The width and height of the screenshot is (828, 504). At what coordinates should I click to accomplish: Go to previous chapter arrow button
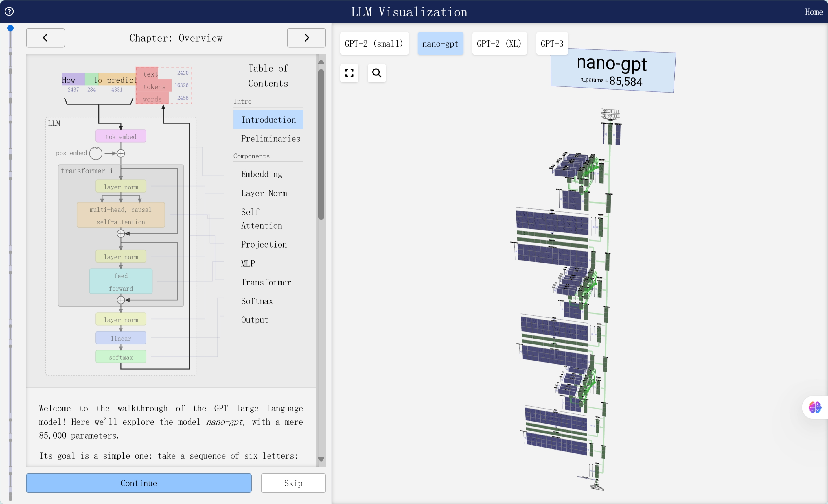45,38
